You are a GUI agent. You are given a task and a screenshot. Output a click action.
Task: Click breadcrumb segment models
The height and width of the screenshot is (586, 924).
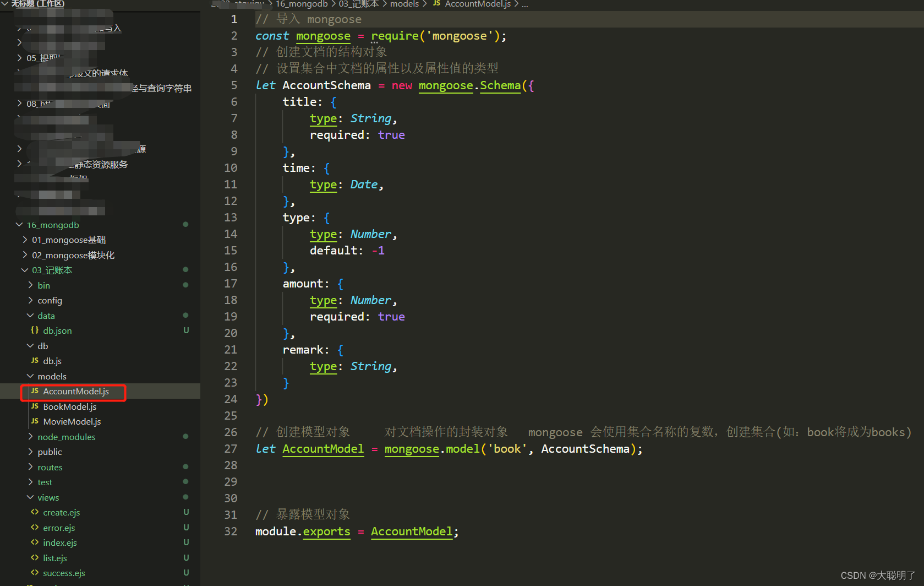[404, 4]
